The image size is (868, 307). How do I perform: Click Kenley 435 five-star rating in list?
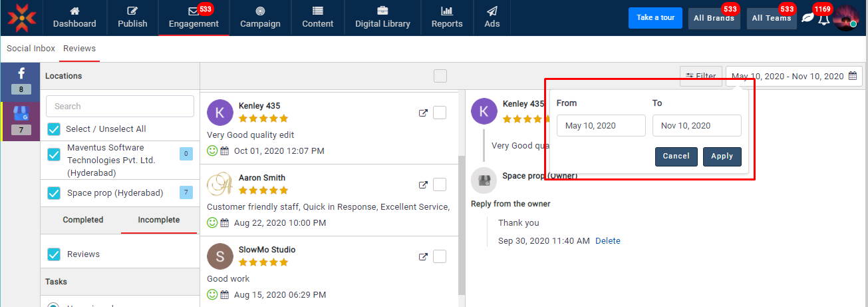pyautogui.click(x=263, y=119)
